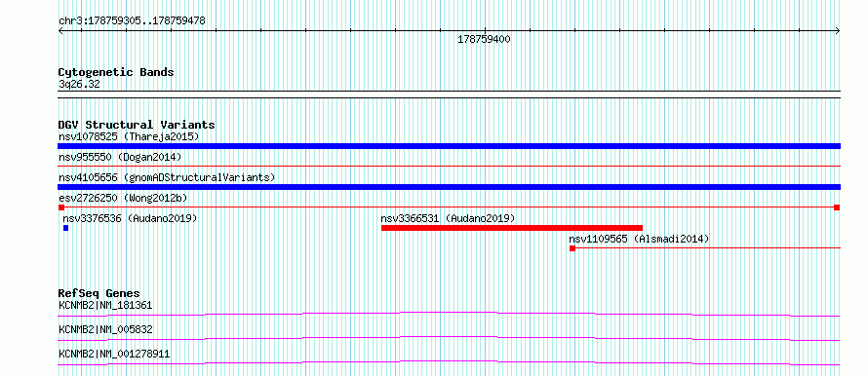Screen dimensions: 868x376
Task: Click the small blue square of nsv3376536
Action: (66, 228)
